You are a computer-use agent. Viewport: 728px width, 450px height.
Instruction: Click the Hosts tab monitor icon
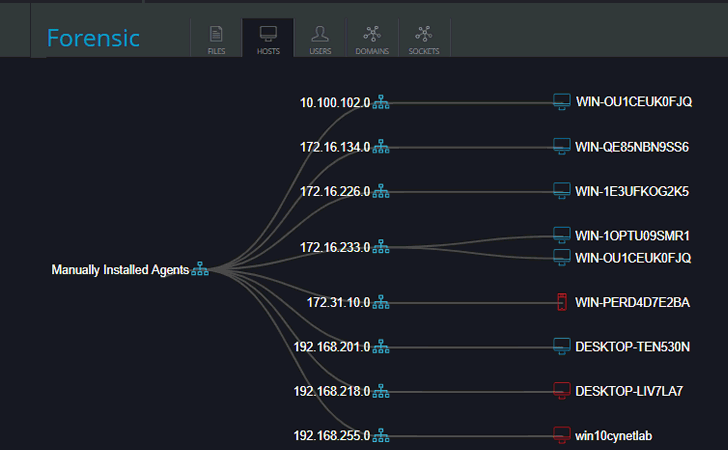coord(268,33)
